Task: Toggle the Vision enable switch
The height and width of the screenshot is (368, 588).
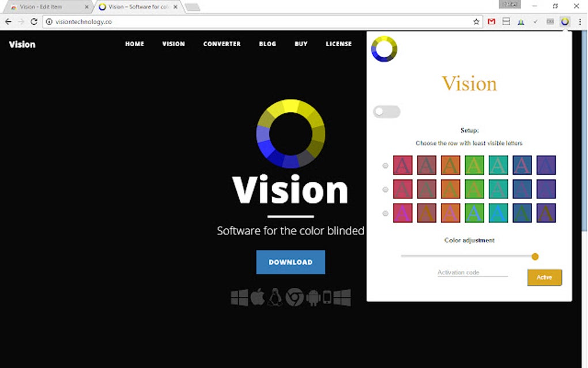Action: tap(387, 111)
